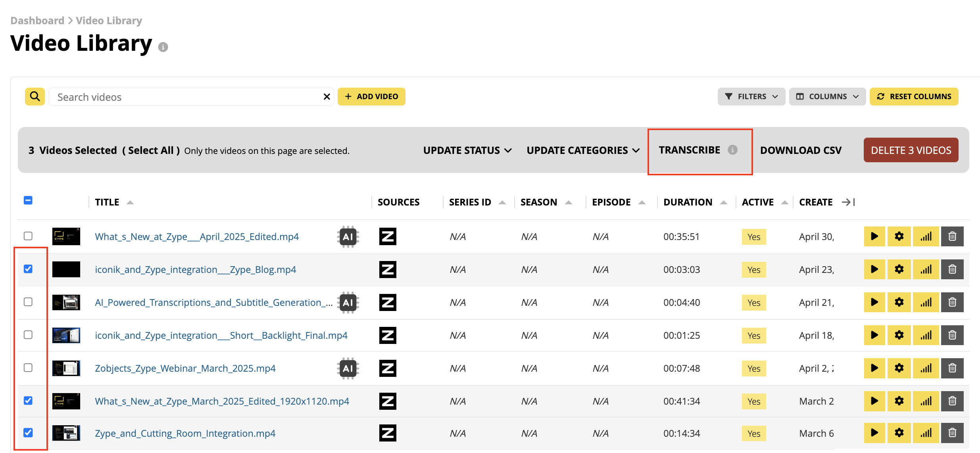The width and height of the screenshot is (980, 453).
Task: Click trash for Zobjects_Zype_Webinar_March_2025.mp4
Action: [952, 368]
